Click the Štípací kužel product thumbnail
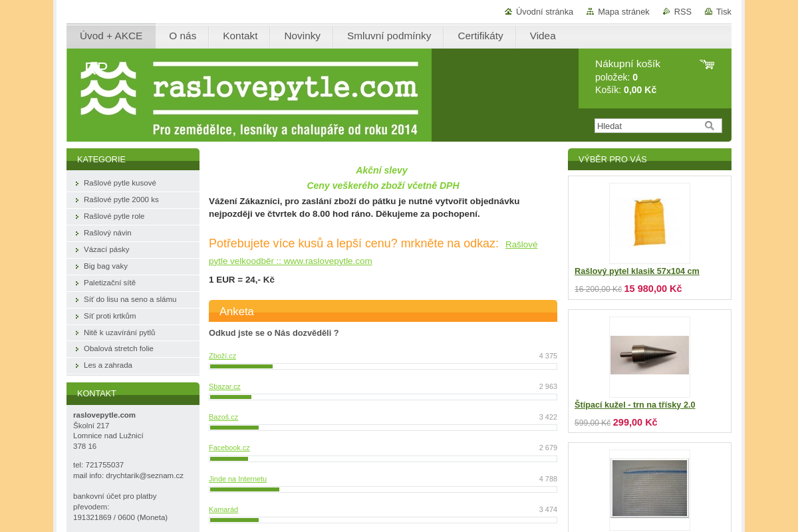 (649, 356)
